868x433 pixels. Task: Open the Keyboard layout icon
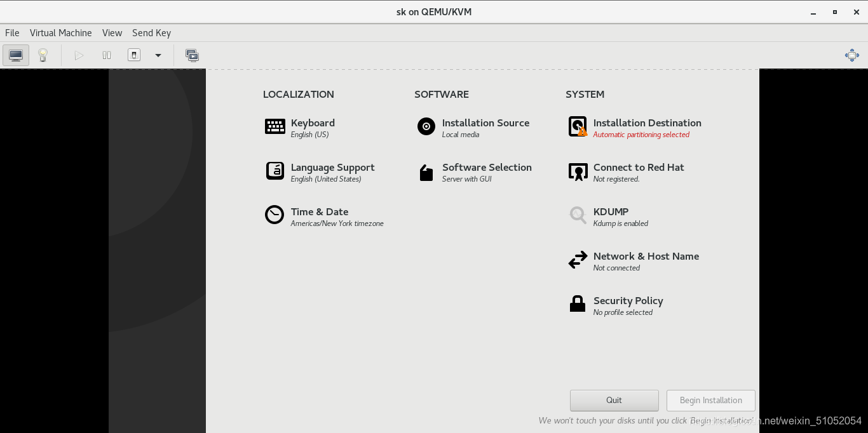(275, 126)
